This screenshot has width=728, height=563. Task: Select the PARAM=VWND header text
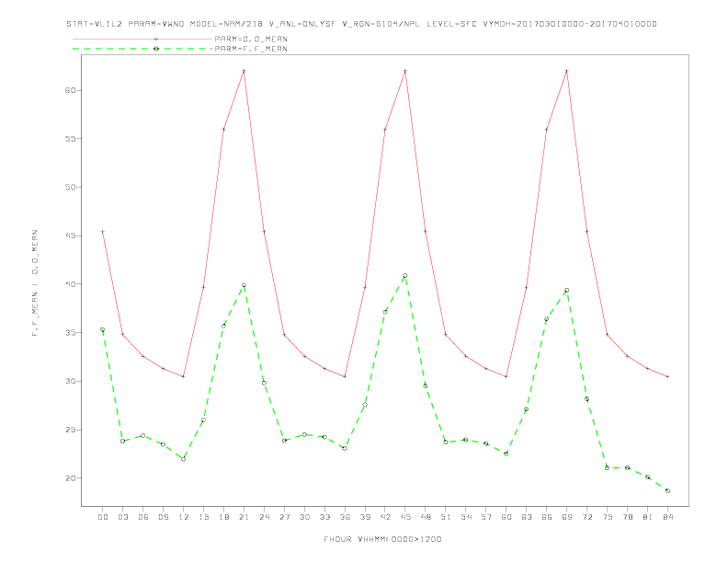[156, 24]
